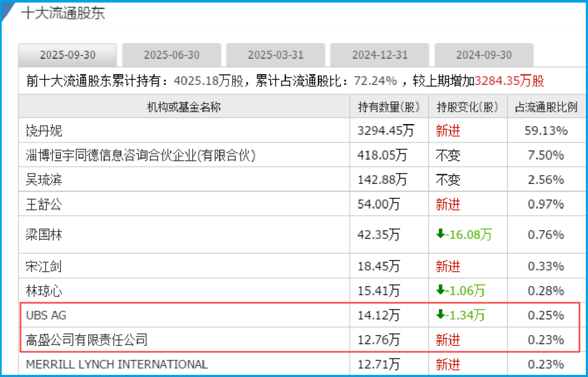Image resolution: width=588 pixels, height=377 pixels.
Task: Click the 持股变化(股) column header
Action: [x=468, y=107]
